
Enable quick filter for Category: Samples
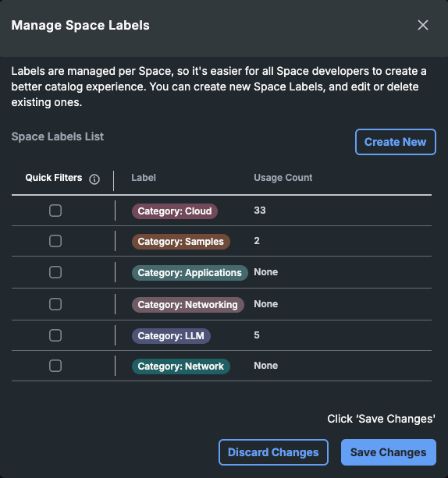(x=55, y=241)
